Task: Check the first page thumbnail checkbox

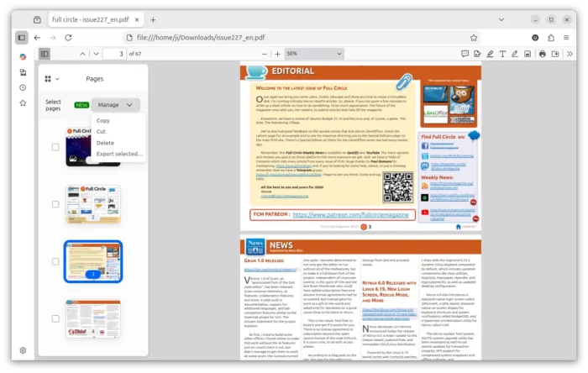Action: coord(55,147)
